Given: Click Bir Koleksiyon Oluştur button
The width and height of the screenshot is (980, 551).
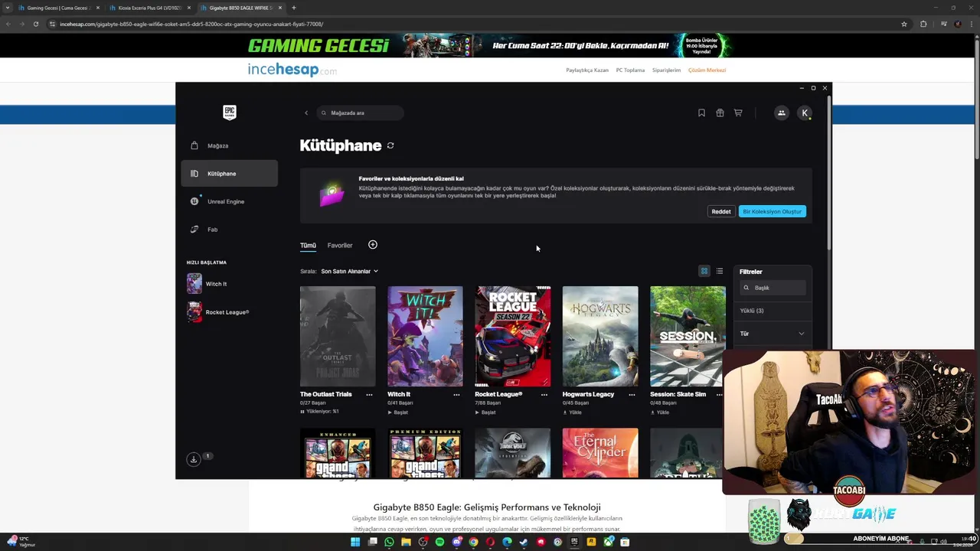Looking at the screenshot, I should click(x=772, y=211).
